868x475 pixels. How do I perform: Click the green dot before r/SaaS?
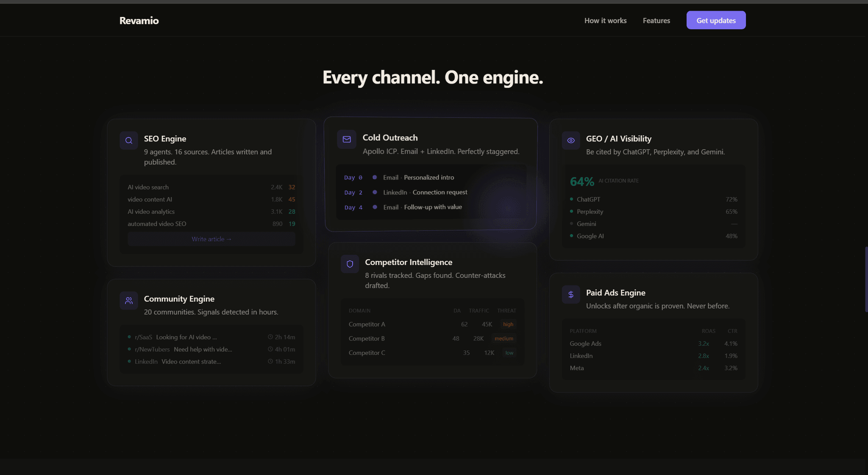[129, 337]
